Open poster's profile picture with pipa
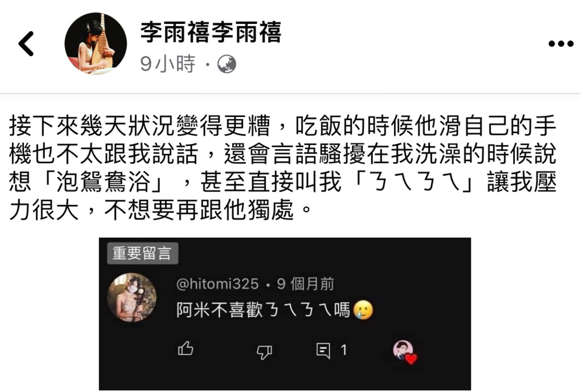 [96, 43]
